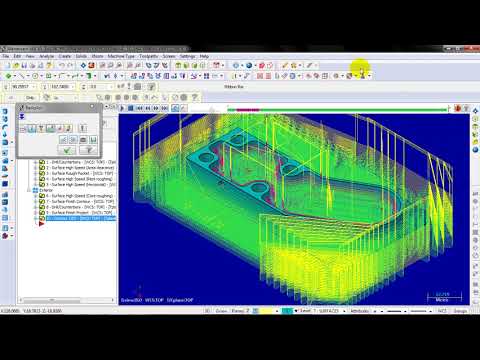Move the backplot position slider
Viewport: 480px width, 360px height.
click(337, 109)
